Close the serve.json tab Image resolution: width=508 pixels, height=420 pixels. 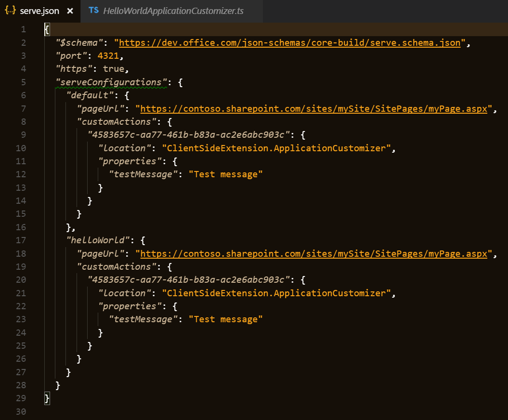pyautogui.click(x=70, y=10)
